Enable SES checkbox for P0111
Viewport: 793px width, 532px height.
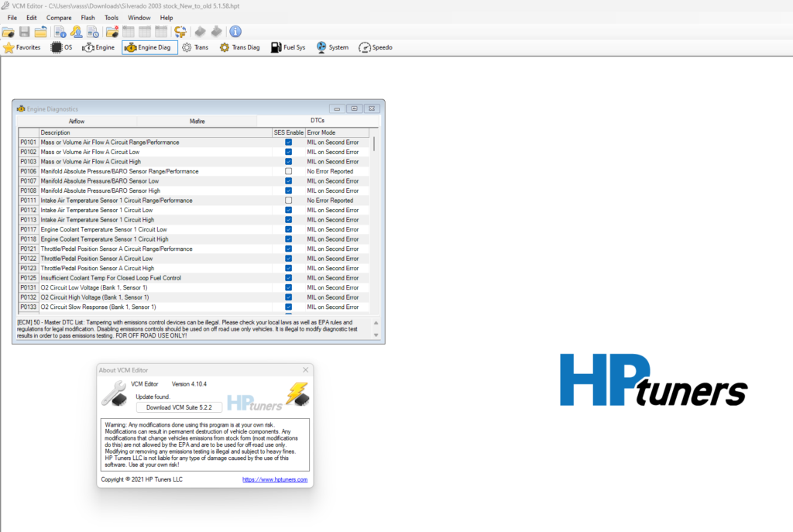[288, 201]
